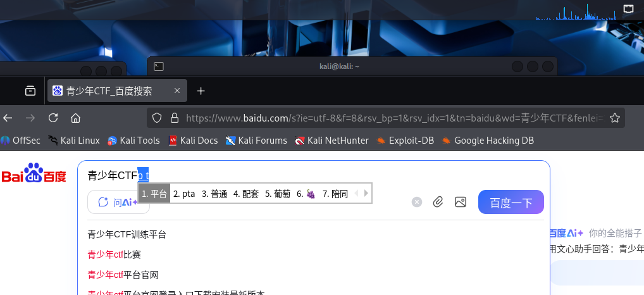Click the Firefox View icon in tab bar
644x295 pixels.
(30, 91)
